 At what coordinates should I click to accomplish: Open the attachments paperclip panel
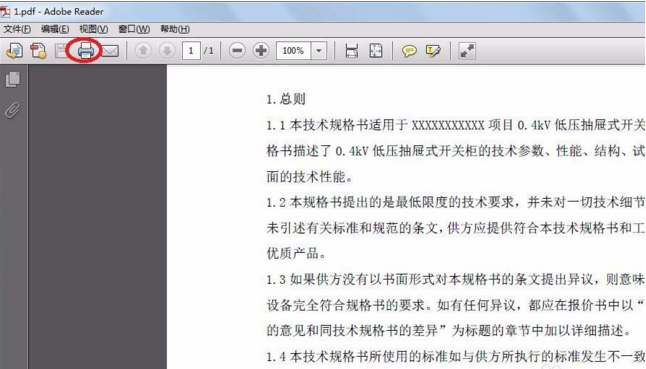click(12, 110)
